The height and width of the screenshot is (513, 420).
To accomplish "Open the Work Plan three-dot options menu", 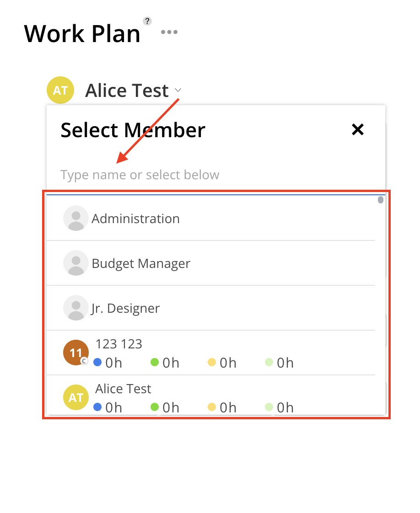I will (x=169, y=32).
